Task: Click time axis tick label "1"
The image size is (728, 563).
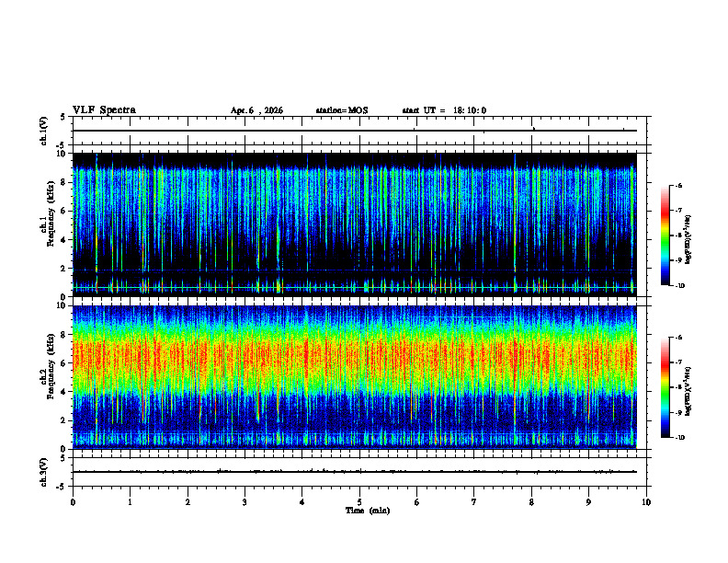Action: (x=130, y=502)
